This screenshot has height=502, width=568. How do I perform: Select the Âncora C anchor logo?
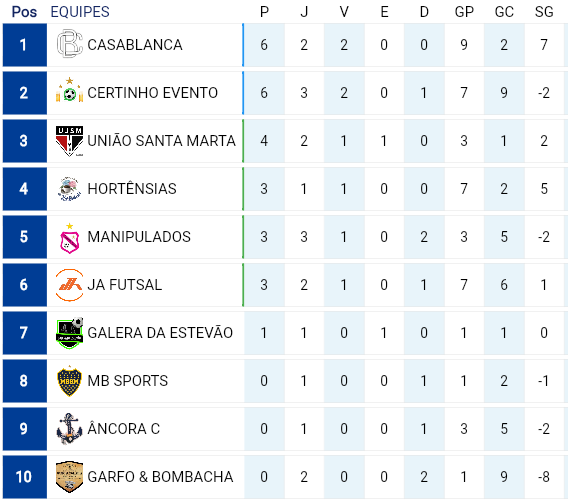tap(70, 428)
